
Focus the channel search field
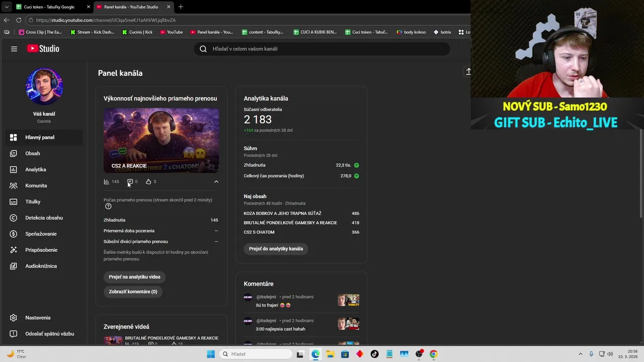click(322, 49)
